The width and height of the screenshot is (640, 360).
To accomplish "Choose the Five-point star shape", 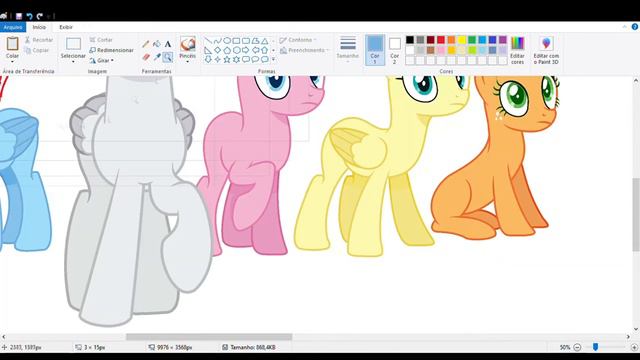I will 227,60.
